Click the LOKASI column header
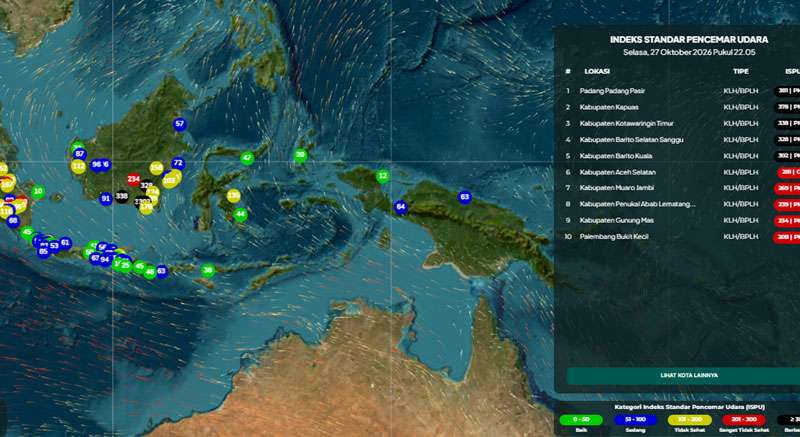800x437 pixels. point(597,71)
